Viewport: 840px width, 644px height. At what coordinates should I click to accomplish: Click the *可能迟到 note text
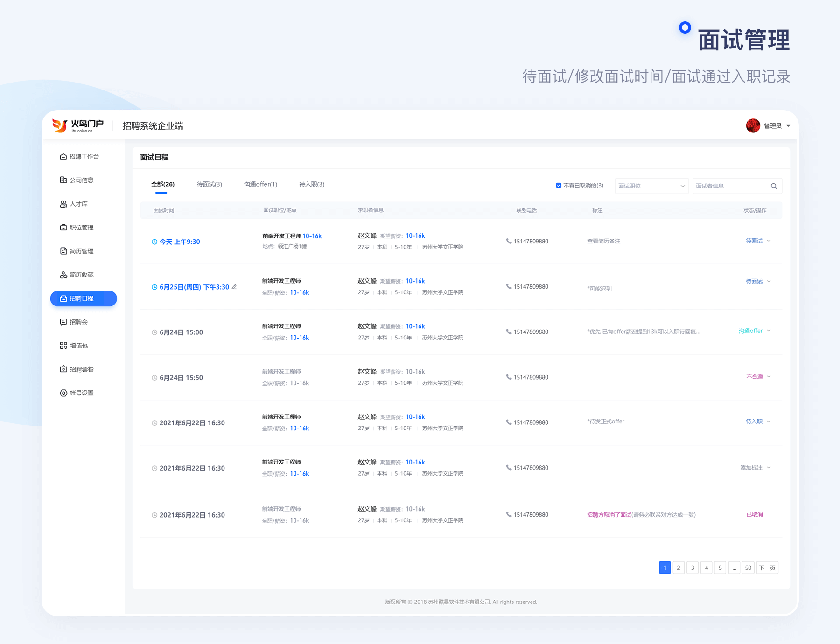(599, 289)
